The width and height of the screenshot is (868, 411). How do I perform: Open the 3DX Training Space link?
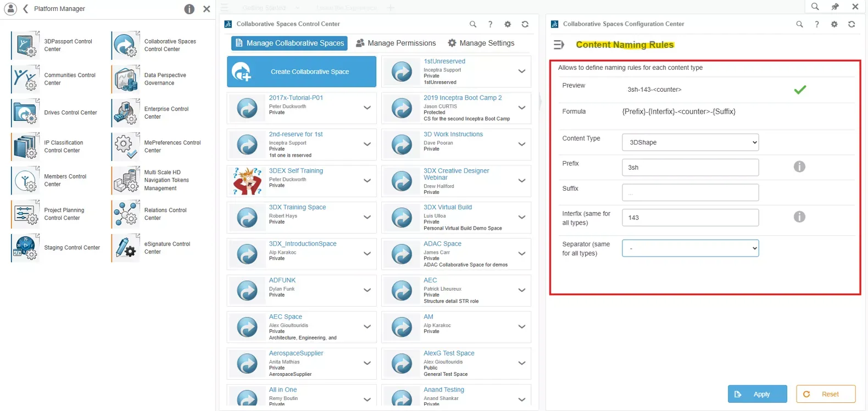[297, 207]
